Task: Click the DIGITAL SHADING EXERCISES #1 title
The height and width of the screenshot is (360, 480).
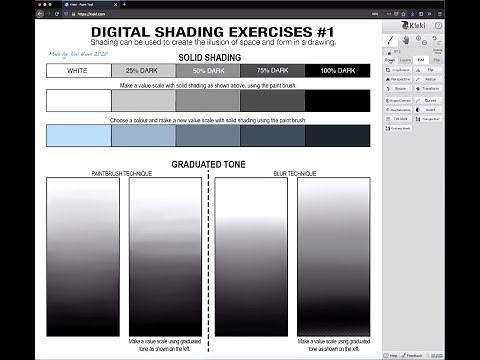Action: pos(212,32)
